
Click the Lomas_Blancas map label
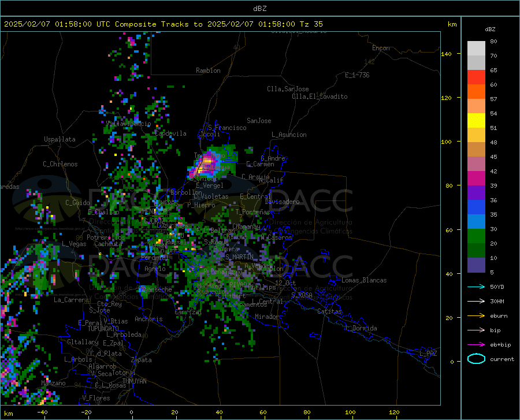pyautogui.click(x=364, y=280)
